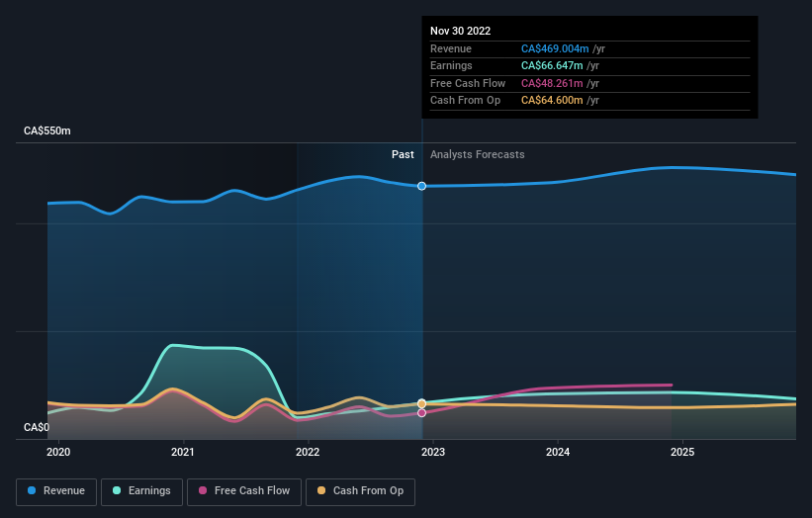Click the Revenue row label in tooltip
The width and height of the screenshot is (812, 518).
click(451, 48)
